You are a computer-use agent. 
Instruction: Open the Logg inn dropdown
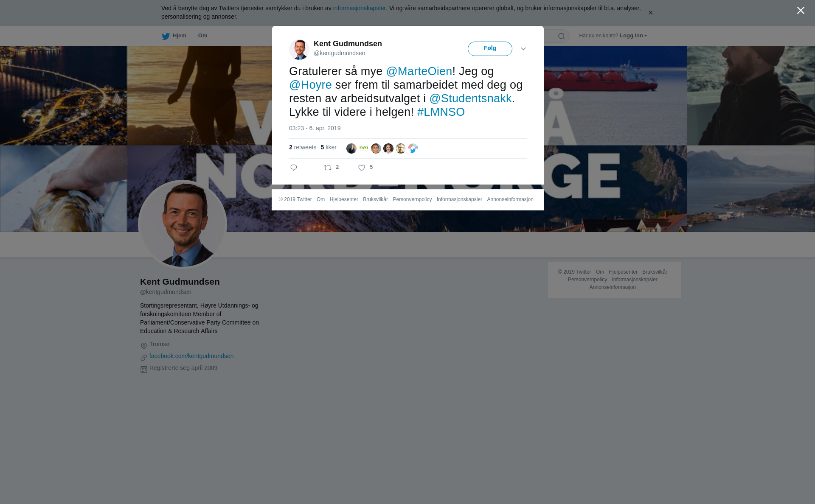[633, 36]
